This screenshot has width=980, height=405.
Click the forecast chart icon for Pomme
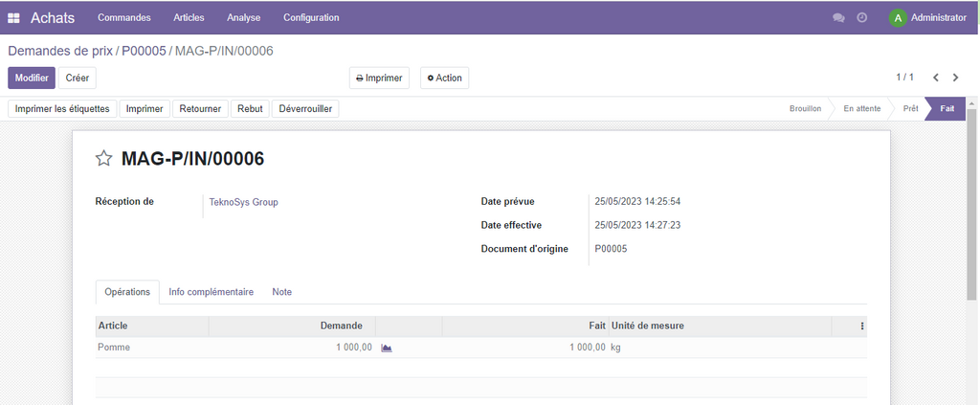coord(387,348)
